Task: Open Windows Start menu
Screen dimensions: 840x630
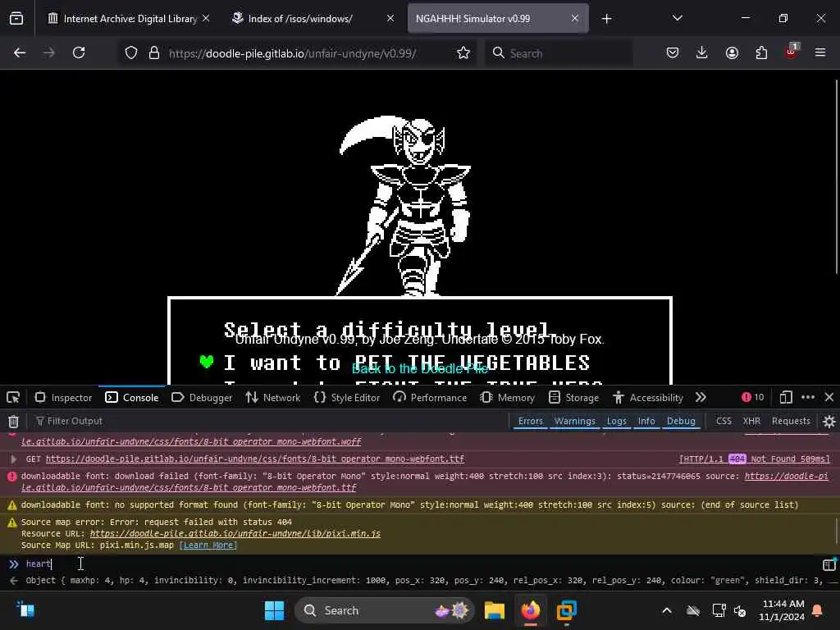Action: click(274, 610)
